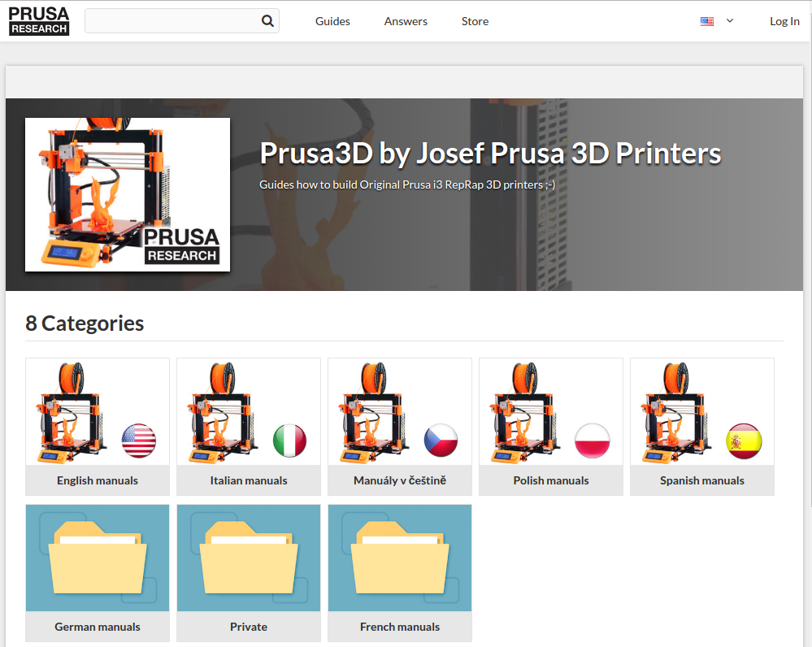Click the 8 Categories heading
812x647 pixels.
[85, 323]
